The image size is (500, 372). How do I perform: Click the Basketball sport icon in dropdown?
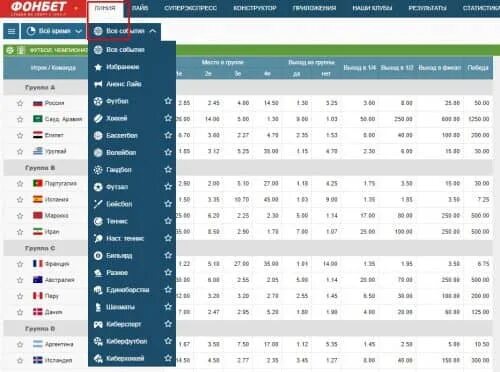pos(98,135)
